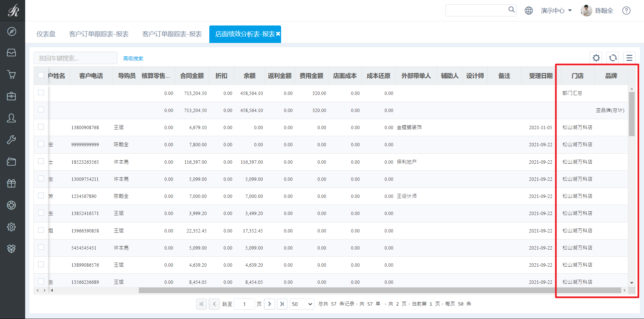644x319 pixels.
Task: Click the 2021-11-05 date cell
Action: pos(540,127)
